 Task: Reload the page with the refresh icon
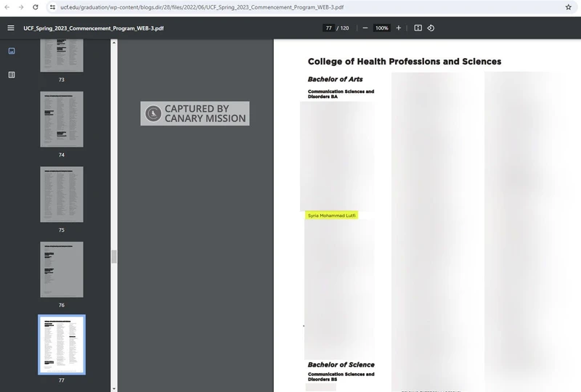36,7
